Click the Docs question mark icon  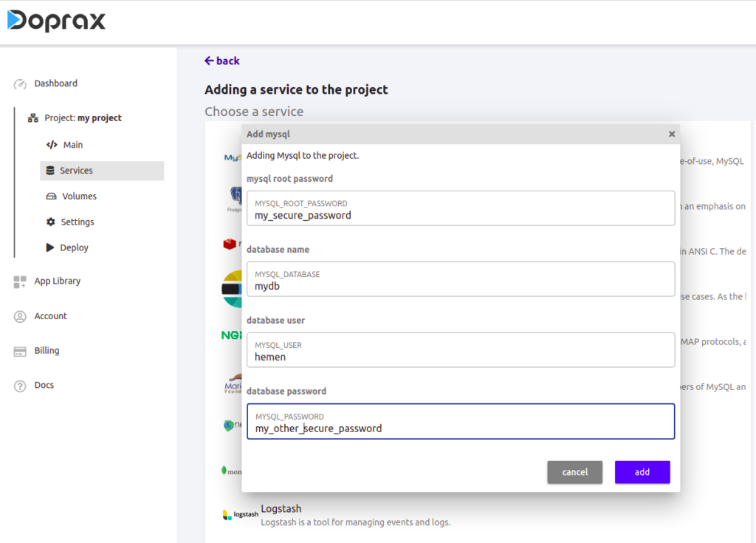[20, 386]
